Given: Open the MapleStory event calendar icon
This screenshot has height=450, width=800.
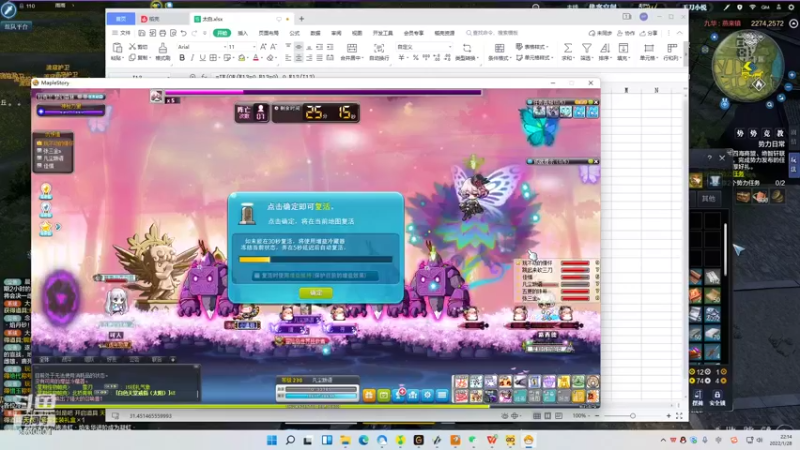Looking at the screenshot, I should pos(384,395).
